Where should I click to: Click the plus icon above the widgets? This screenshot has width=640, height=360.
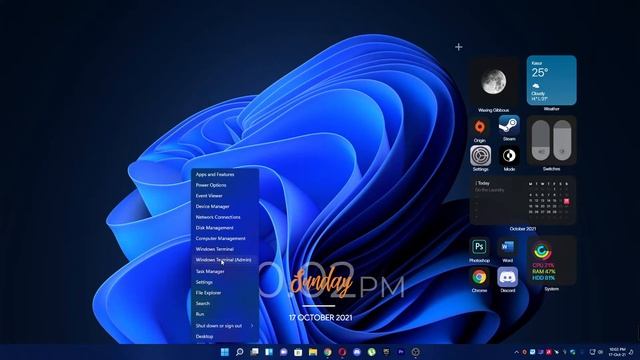459,47
